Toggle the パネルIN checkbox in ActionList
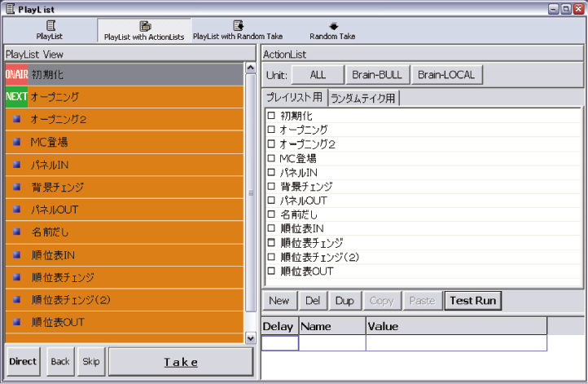The image size is (588, 384). click(x=271, y=173)
